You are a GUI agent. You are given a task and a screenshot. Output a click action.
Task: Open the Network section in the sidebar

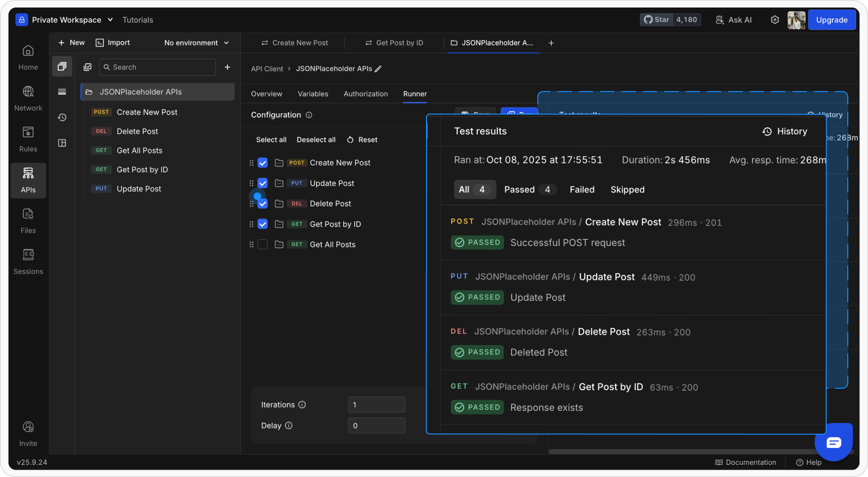(28, 98)
